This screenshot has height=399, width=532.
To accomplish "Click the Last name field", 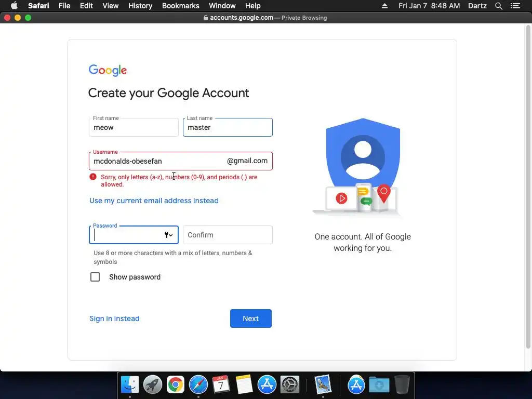I will (228, 127).
